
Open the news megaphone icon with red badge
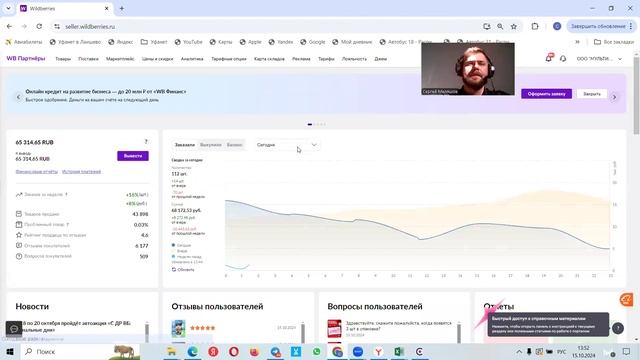click(549, 58)
